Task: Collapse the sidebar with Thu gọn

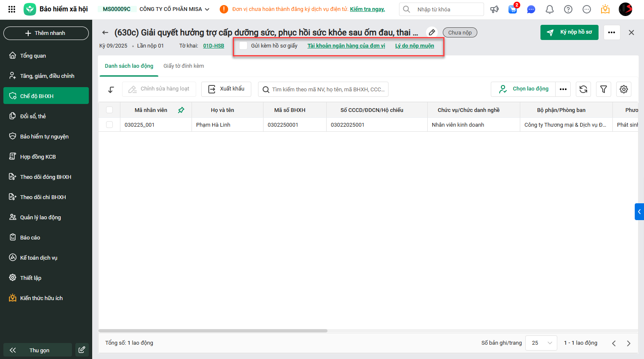Action: (x=37, y=350)
